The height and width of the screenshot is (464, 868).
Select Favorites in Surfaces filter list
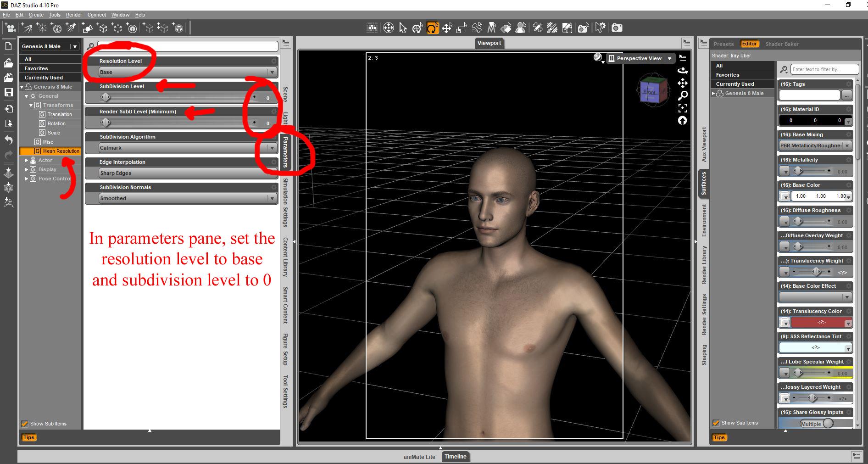pyautogui.click(x=742, y=75)
